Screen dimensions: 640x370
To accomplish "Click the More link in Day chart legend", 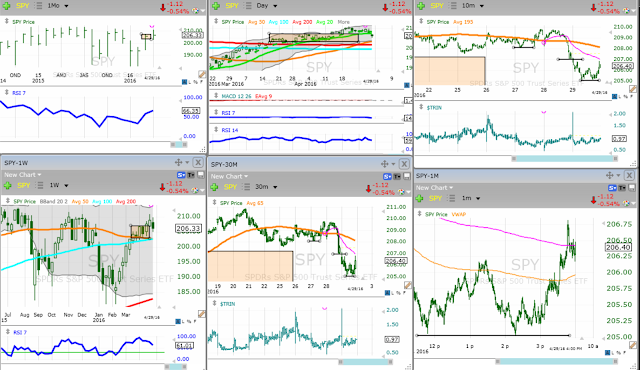I will tap(344, 22).
